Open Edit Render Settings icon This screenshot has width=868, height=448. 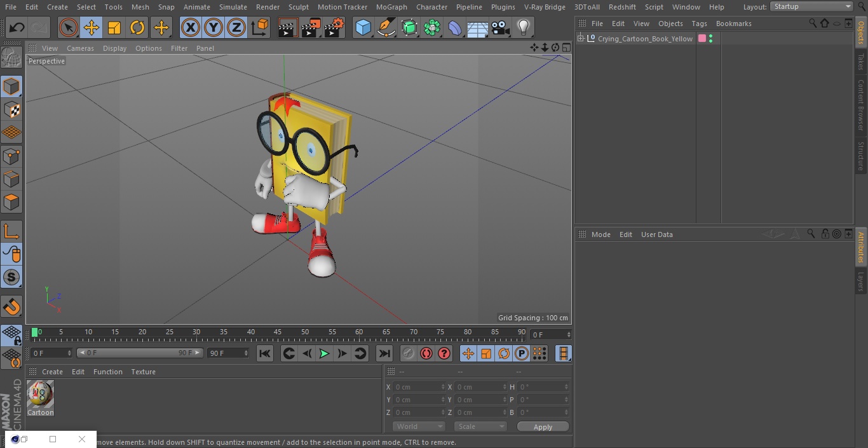click(x=334, y=27)
